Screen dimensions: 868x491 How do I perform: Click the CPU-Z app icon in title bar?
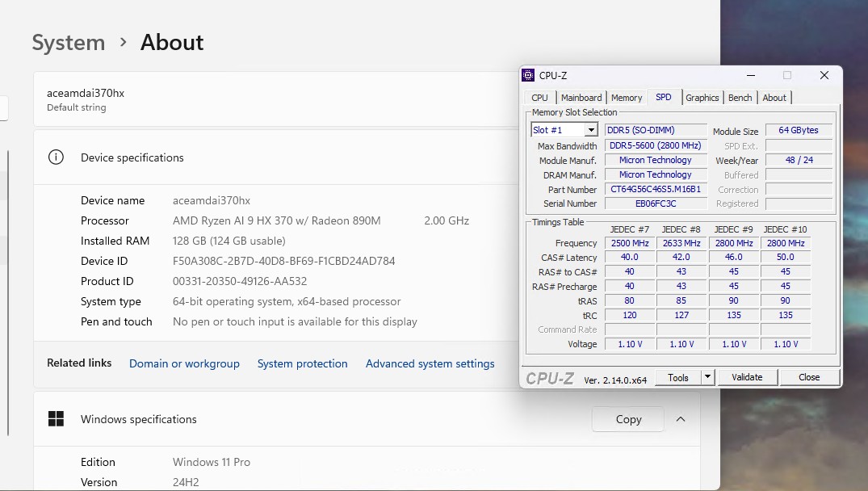pos(529,75)
